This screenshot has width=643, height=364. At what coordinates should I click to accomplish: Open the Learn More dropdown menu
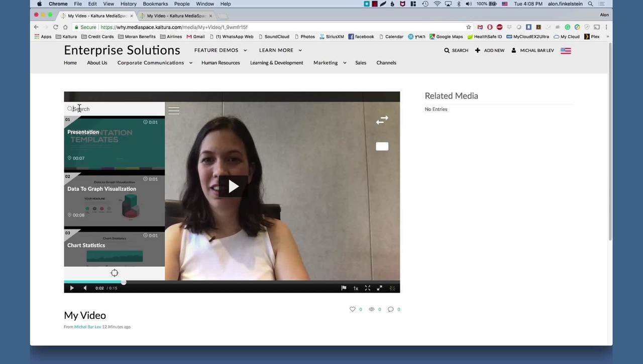point(280,50)
